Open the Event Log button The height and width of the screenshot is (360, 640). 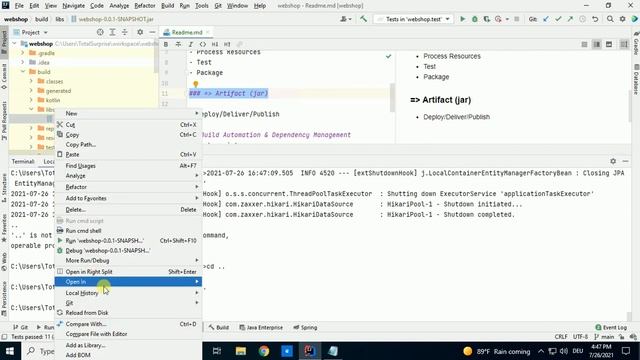[611, 327]
